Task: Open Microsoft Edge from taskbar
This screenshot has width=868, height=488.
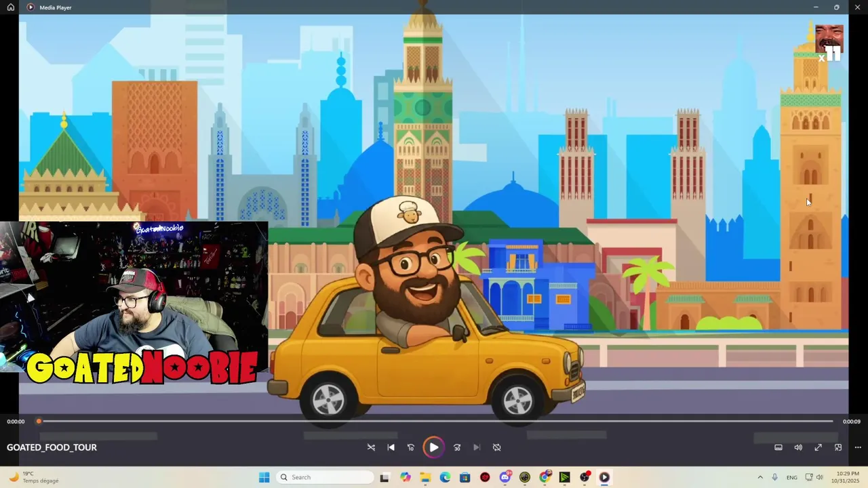Action: coord(445,477)
